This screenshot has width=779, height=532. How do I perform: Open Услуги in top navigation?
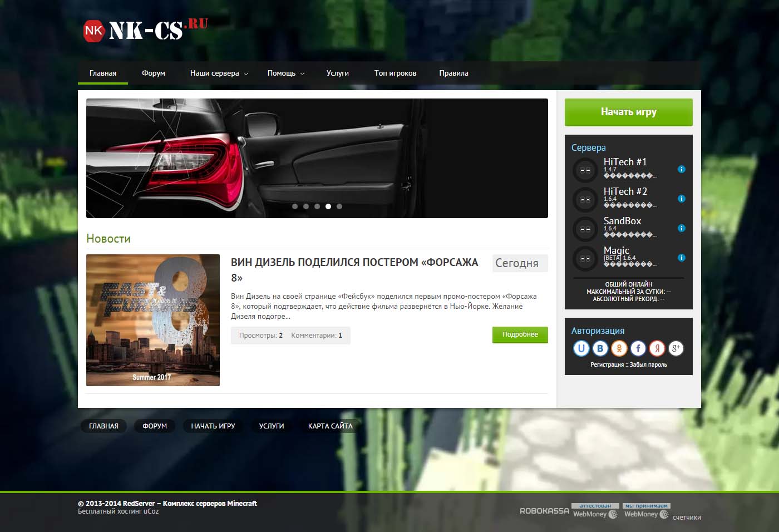[x=338, y=73]
